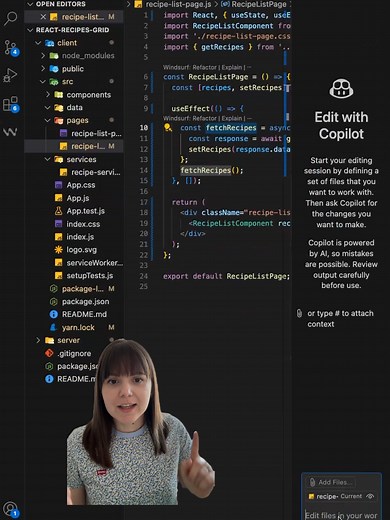Select modified recipe-l... file in pages
Viewport: 390px width, 520px height.
87,146
